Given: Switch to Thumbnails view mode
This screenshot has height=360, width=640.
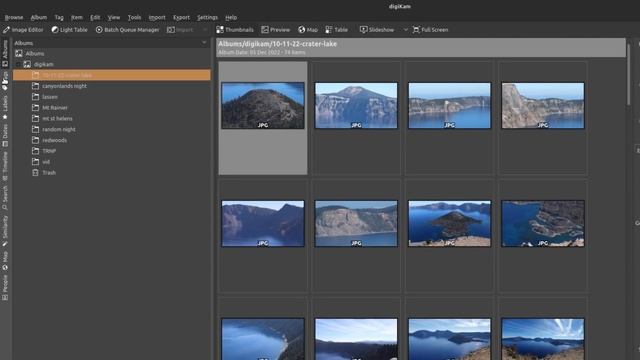Looking at the screenshot, I should tap(235, 30).
